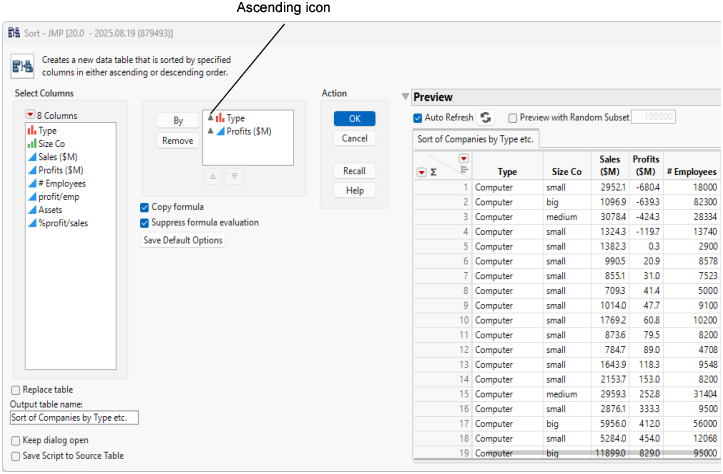
Task: Click the move up arrow button
Action: [213, 176]
